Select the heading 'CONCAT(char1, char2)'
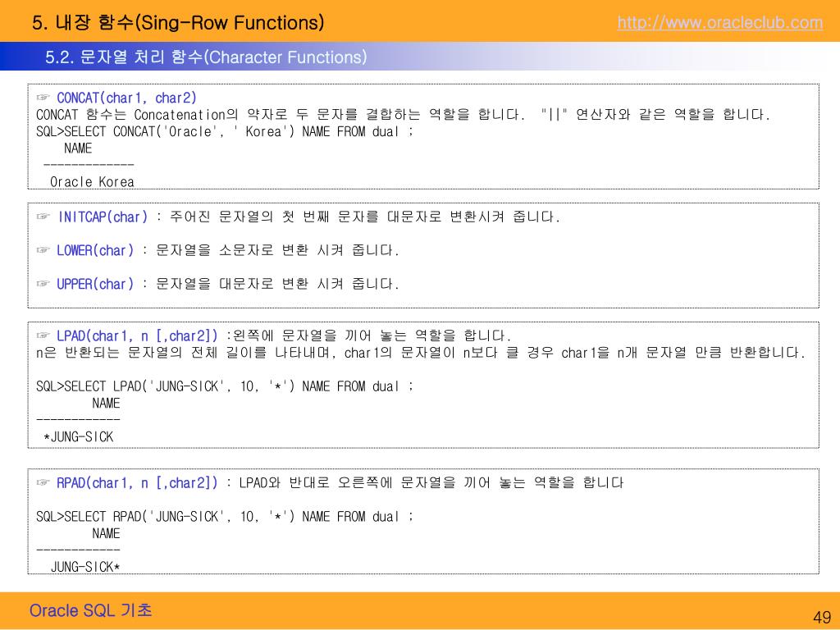This screenshot has height=630, width=840. pyautogui.click(x=126, y=98)
